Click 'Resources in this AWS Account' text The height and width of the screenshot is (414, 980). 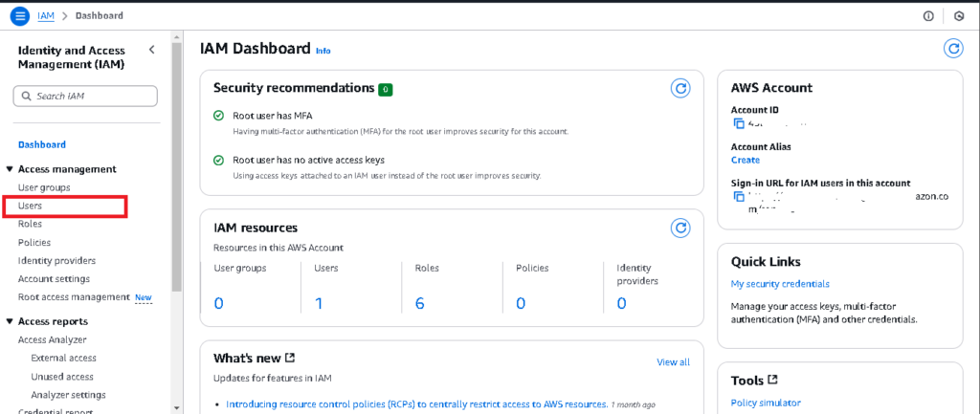(278, 248)
